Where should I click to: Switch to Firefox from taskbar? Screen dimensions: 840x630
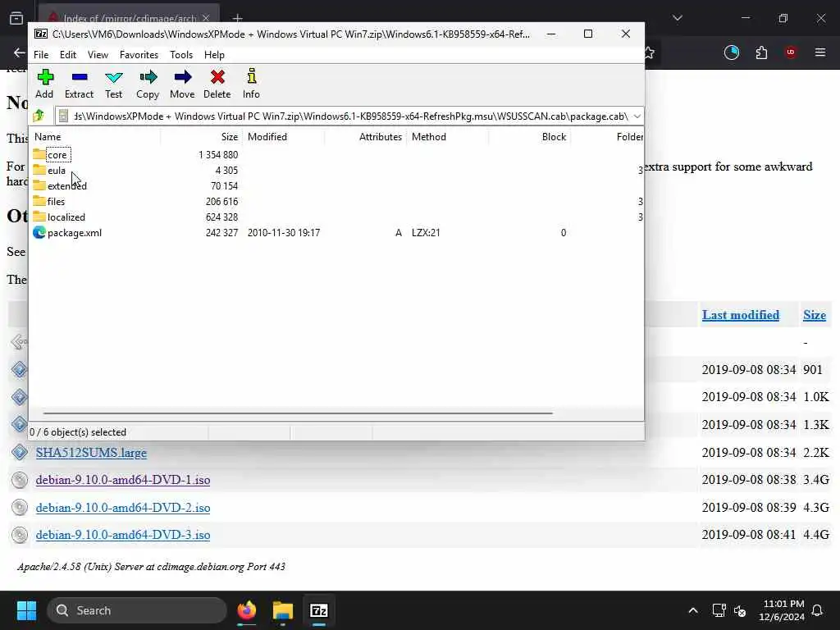246,610
